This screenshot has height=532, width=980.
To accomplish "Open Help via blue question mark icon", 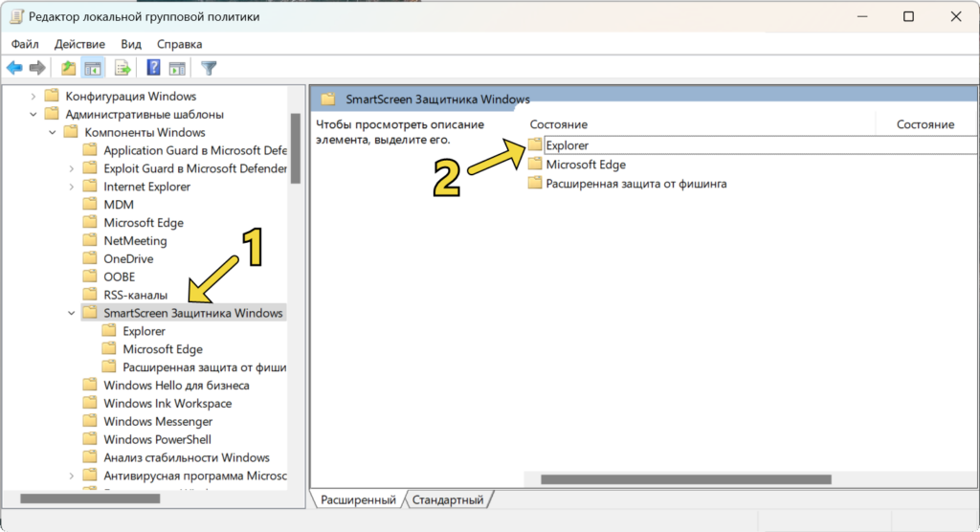I will click(153, 68).
